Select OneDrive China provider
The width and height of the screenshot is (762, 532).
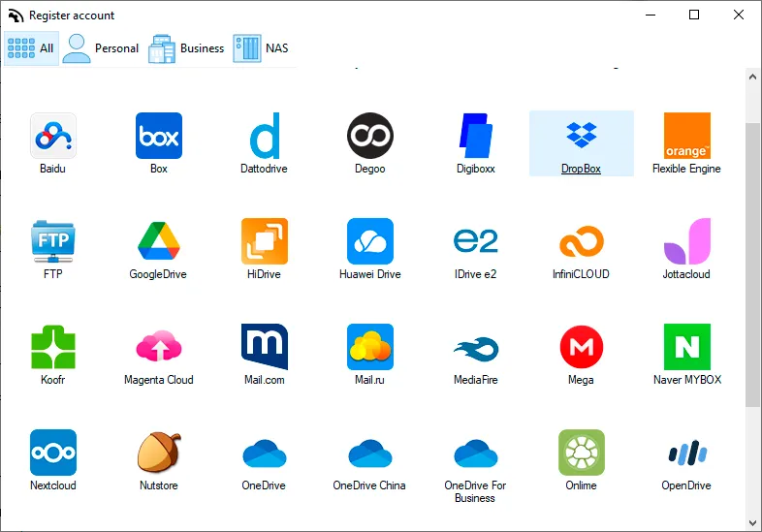pyautogui.click(x=370, y=453)
